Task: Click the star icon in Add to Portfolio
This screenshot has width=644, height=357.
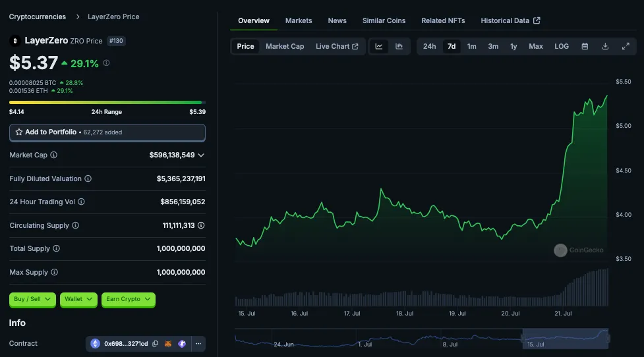Action: [x=19, y=132]
